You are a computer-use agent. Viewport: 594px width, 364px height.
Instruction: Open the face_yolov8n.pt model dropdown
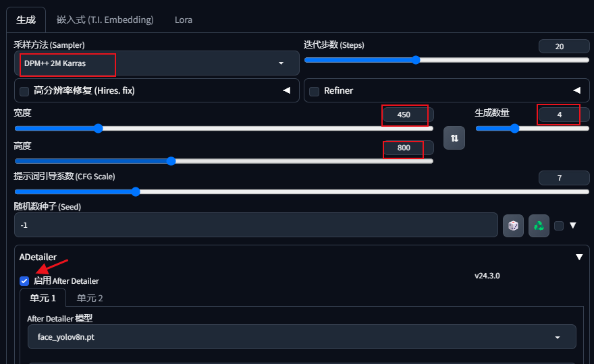(x=301, y=336)
